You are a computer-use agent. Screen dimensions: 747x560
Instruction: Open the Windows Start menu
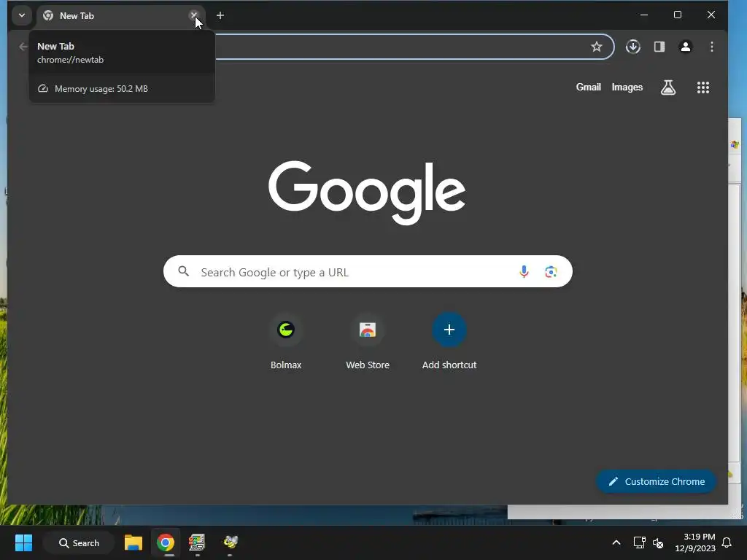click(23, 542)
